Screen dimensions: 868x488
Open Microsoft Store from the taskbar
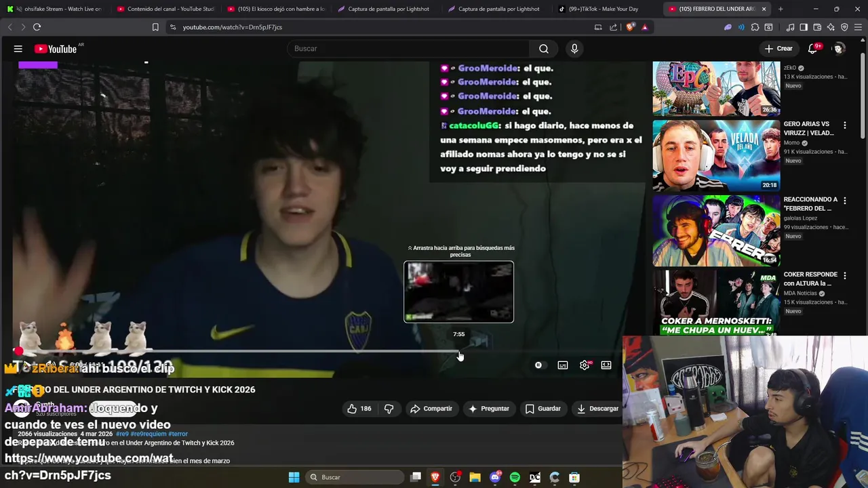(574, 477)
